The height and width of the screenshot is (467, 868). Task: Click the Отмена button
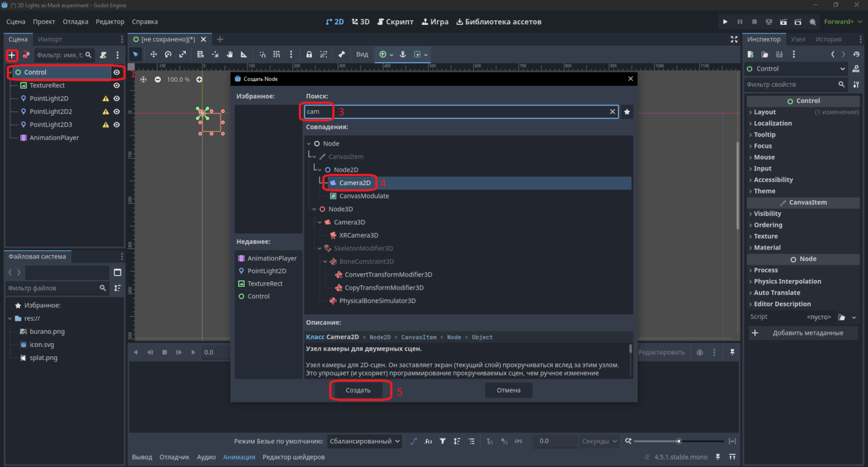point(509,390)
